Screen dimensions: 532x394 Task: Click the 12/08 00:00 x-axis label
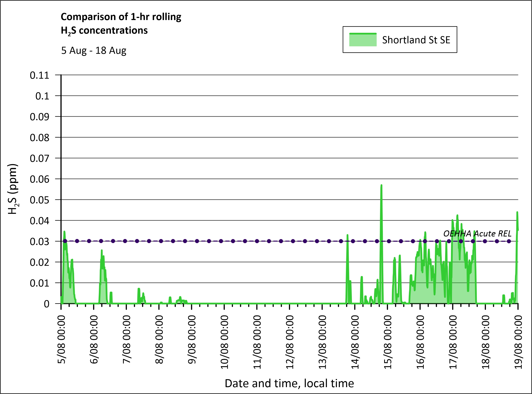[290, 342]
